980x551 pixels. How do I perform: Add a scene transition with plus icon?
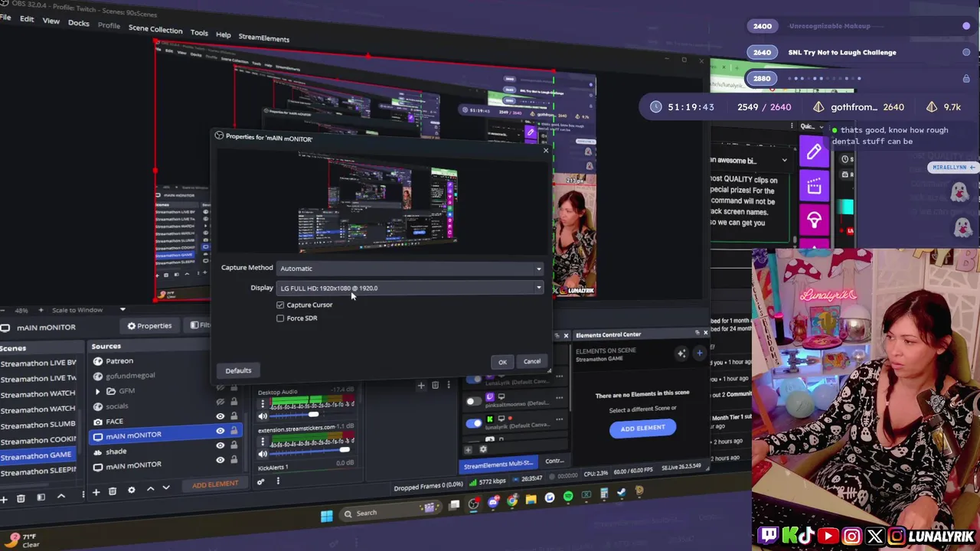(x=420, y=386)
